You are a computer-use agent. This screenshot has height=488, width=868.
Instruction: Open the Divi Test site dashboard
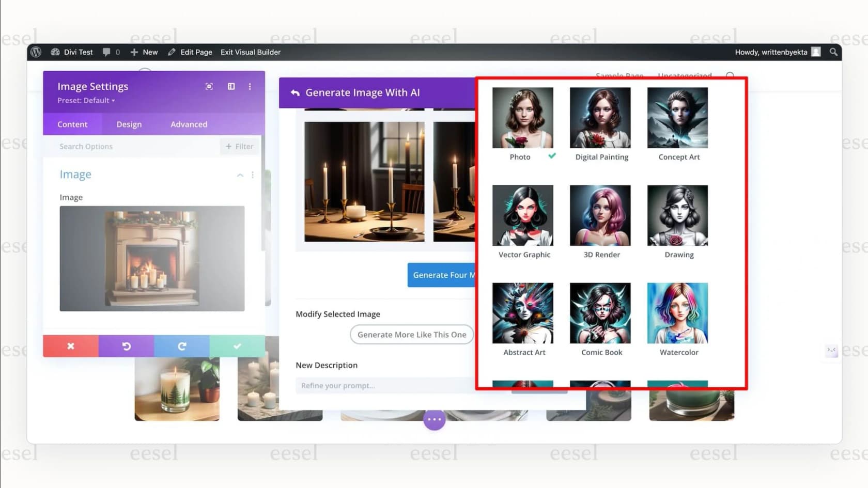(72, 52)
